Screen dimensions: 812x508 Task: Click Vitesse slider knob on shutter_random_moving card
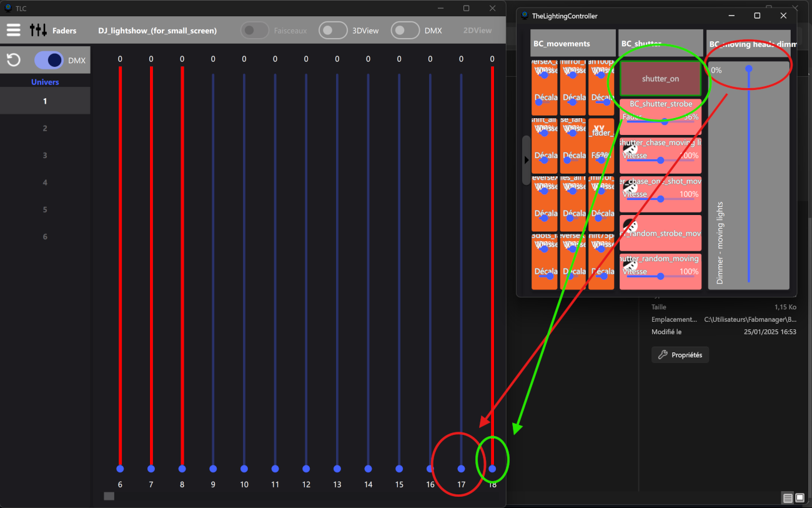[661, 276]
